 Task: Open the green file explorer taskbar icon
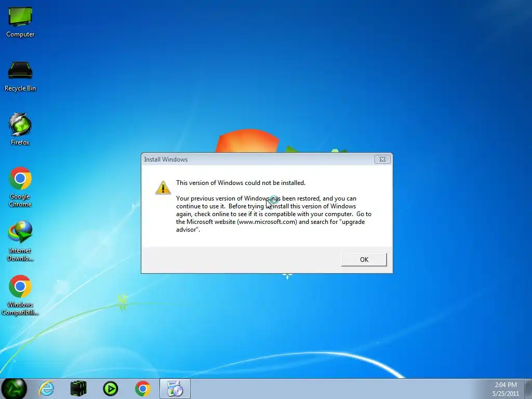[78, 389]
